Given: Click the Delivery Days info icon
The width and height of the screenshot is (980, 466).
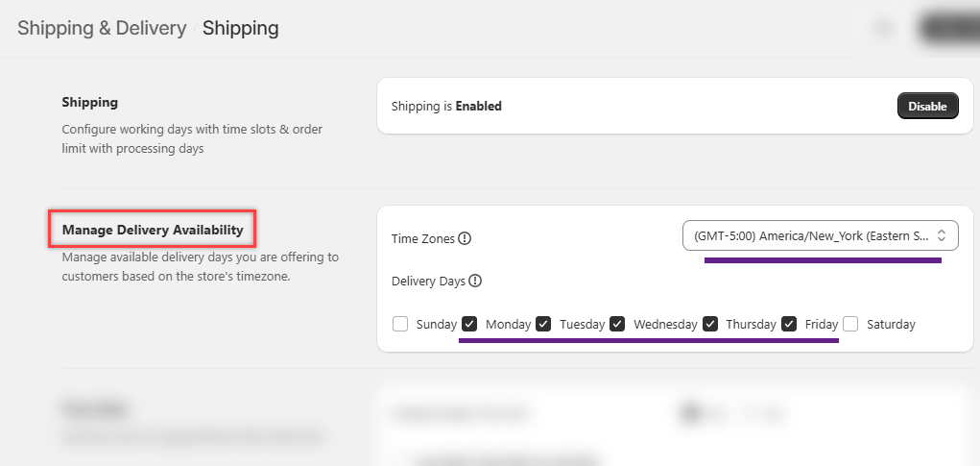Looking at the screenshot, I should click(475, 282).
